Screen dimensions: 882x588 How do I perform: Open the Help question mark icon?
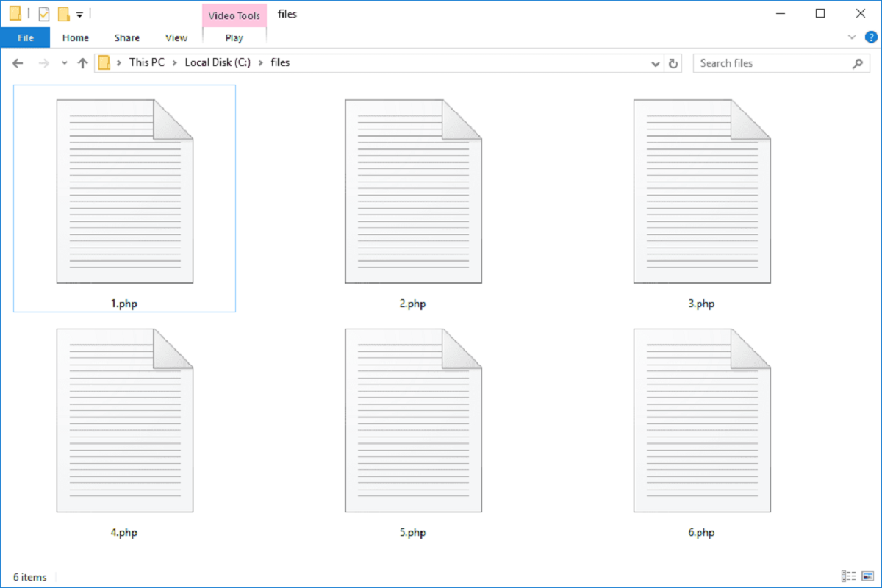click(x=871, y=37)
